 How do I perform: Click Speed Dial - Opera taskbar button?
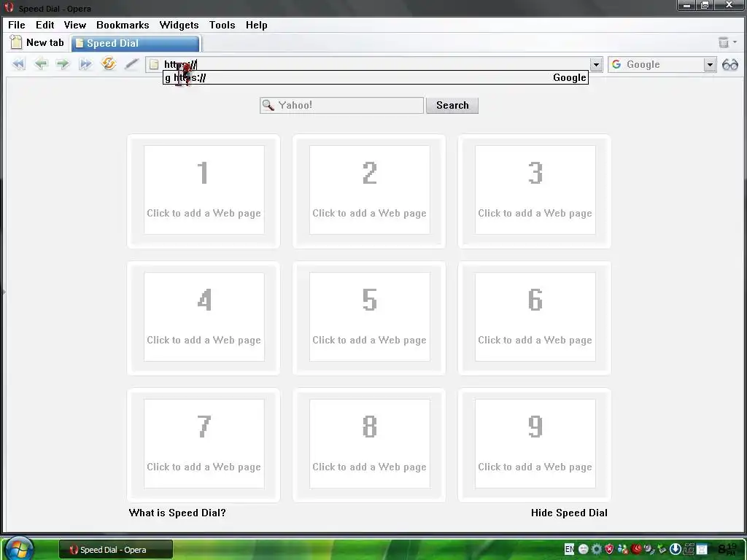[116, 550]
